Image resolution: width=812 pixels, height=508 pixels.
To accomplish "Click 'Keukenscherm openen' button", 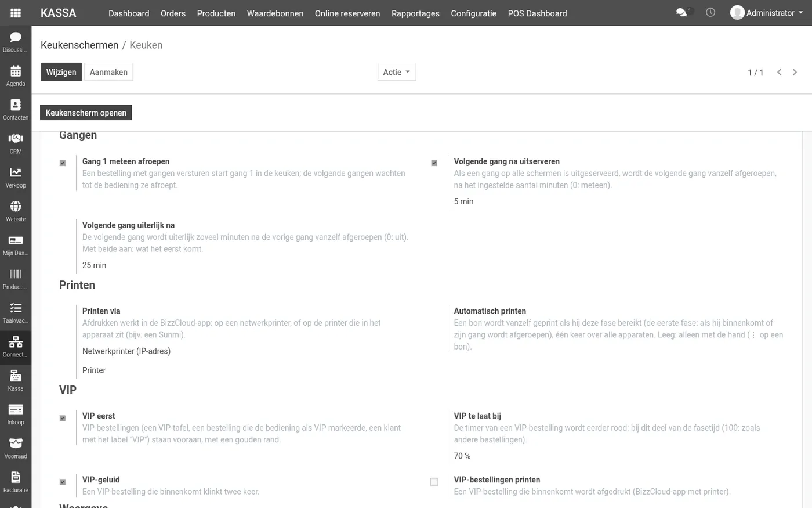I will pyautogui.click(x=86, y=113).
